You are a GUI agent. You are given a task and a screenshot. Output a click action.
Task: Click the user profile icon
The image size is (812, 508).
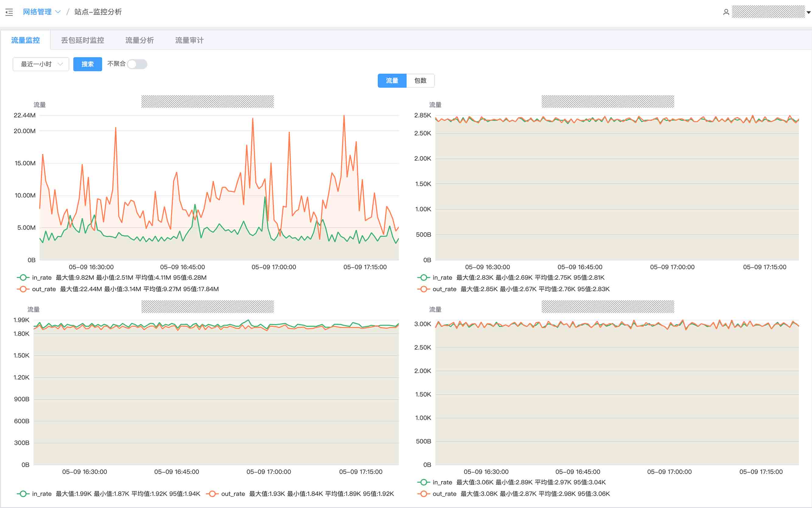pyautogui.click(x=726, y=12)
